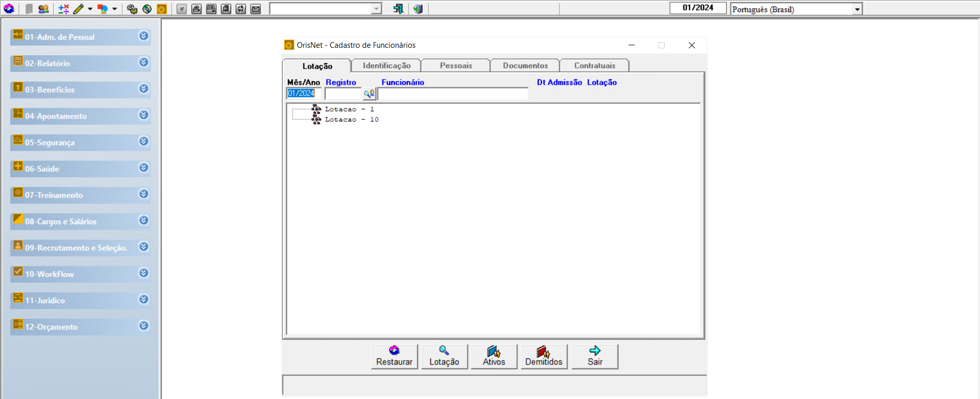Click the Ativos button
This screenshot has width=980, height=399.
click(x=494, y=356)
